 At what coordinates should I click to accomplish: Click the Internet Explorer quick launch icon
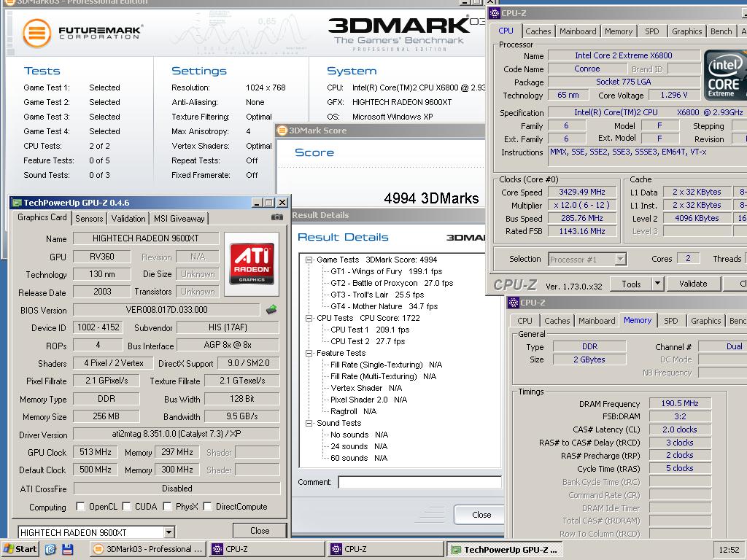tap(50, 549)
